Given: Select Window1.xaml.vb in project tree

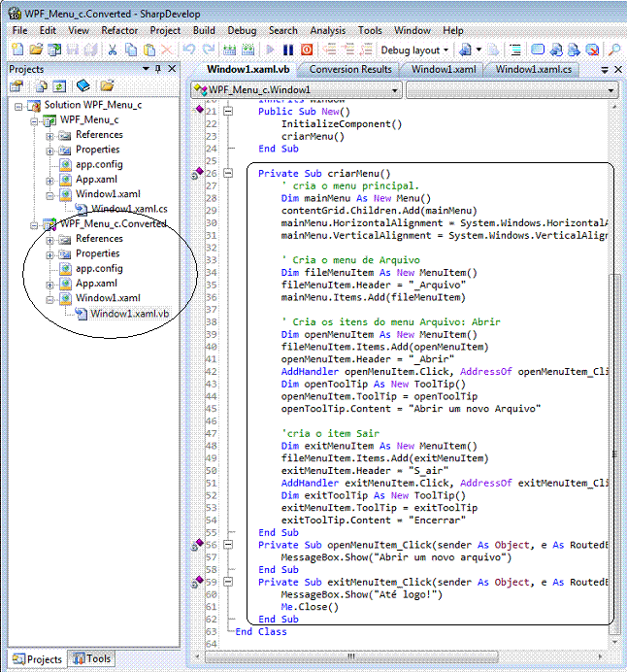Looking at the screenshot, I should pos(129,314).
